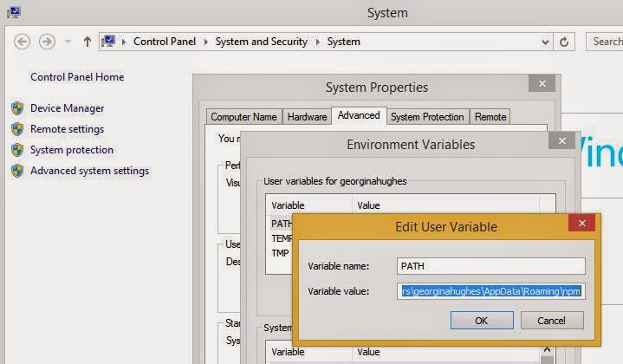Switch to the System Protection tab

(427, 117)
